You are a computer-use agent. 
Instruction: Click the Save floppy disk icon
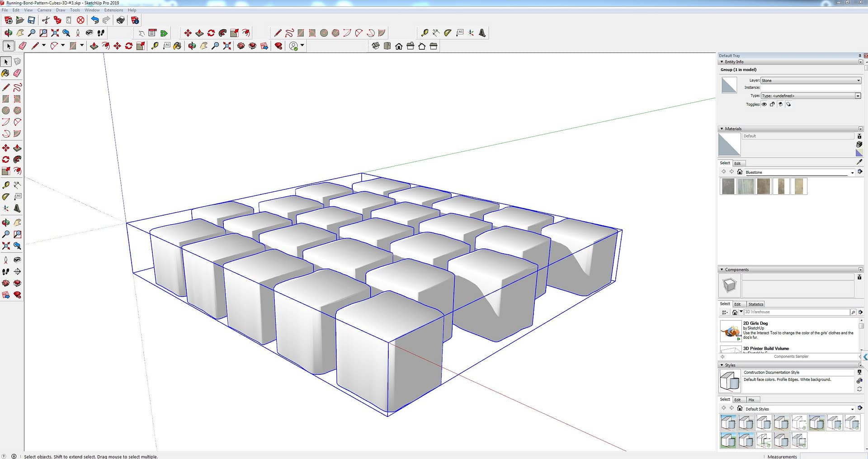pyautogui.click(x=31, y=20)
